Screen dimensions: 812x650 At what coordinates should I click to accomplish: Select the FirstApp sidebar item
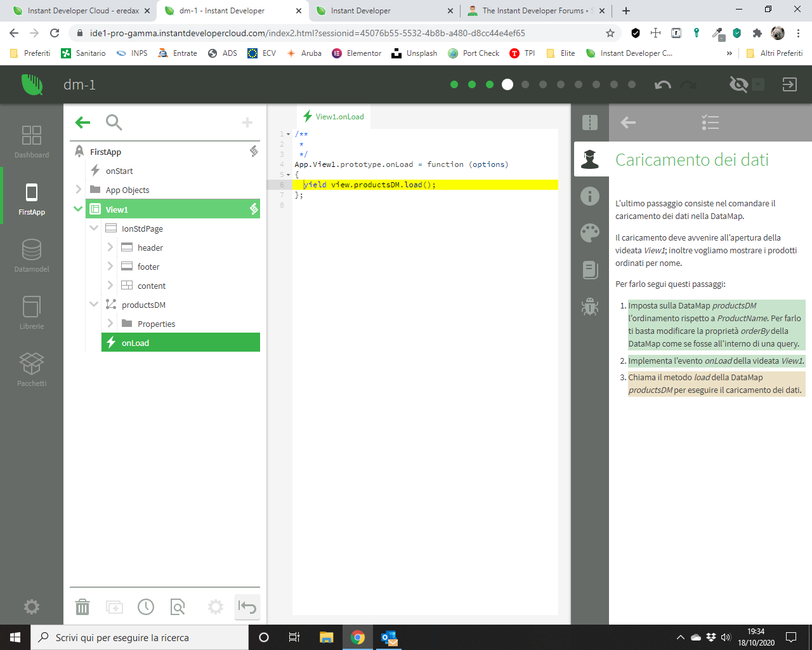[32, 199]
